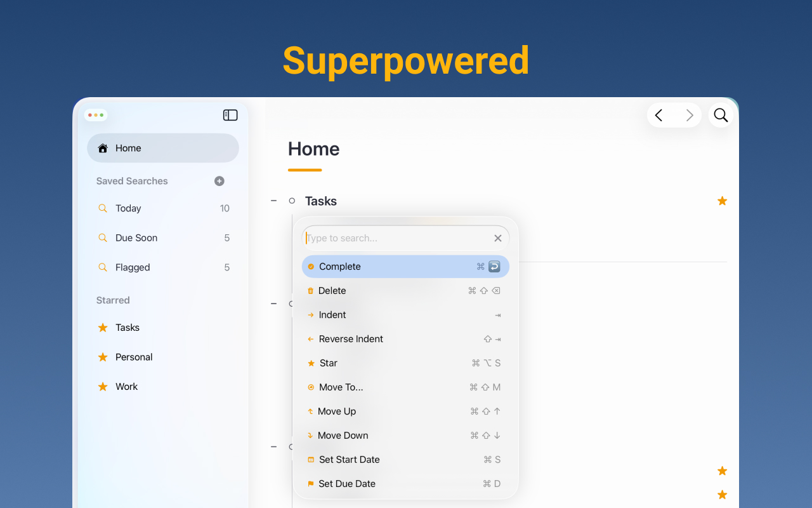
Task: Click the Delete trash icon
Action: pos(310,291)
